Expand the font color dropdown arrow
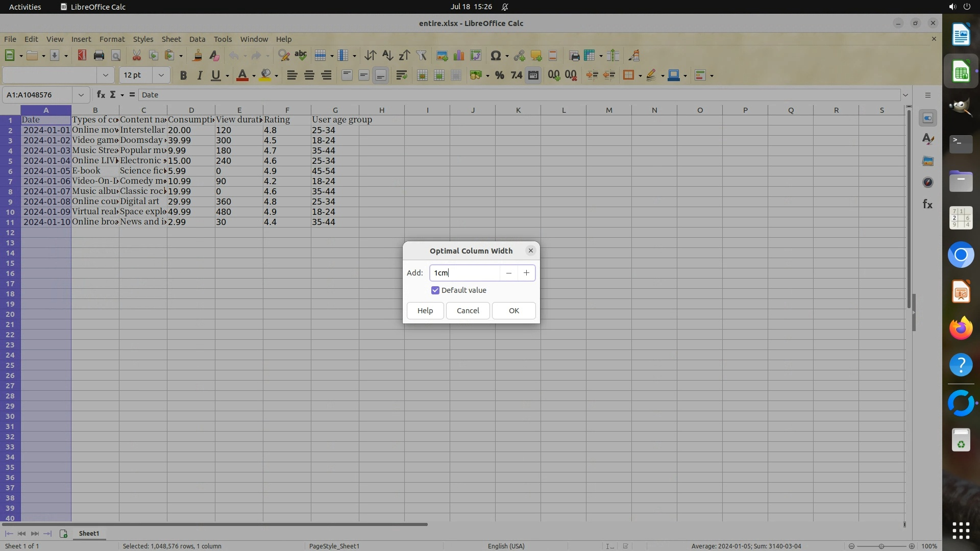This screenshot has width=980, height=551. pos(254,76)
